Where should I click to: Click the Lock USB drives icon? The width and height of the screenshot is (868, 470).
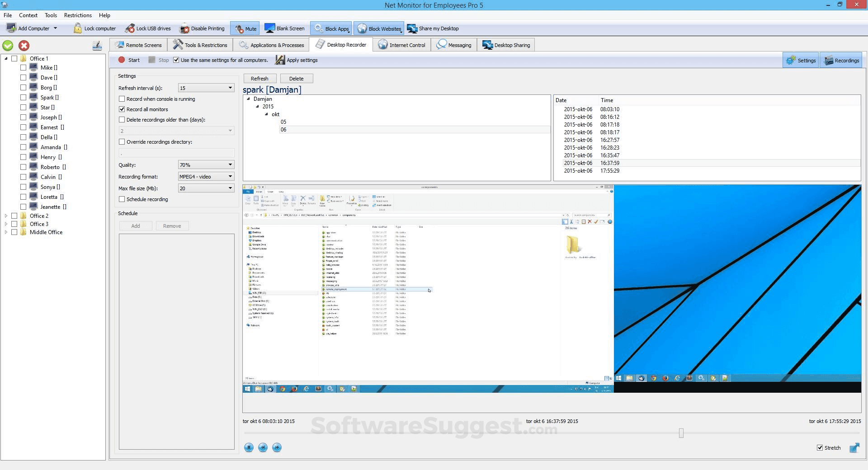(x=130, y=28)
